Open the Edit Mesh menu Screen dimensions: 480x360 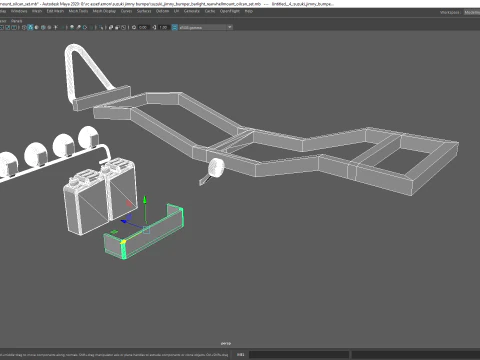click(x=55, y=11)
